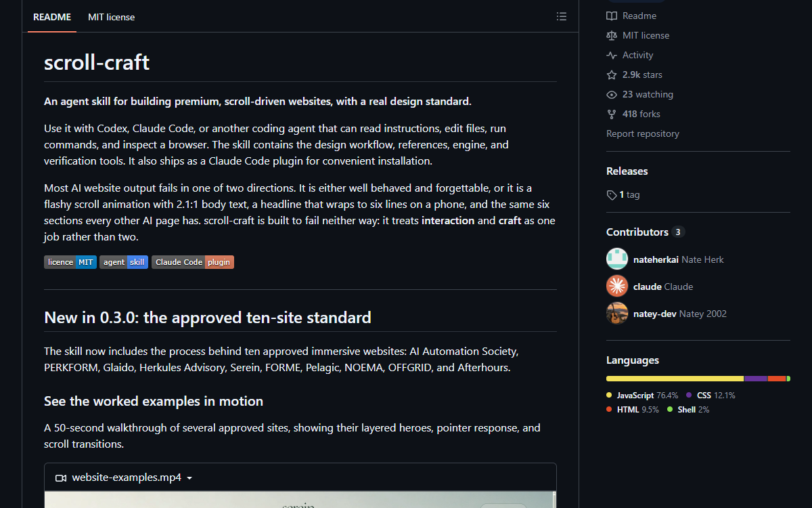Click the CSS purple language bar segment
Screen dimensions: 812x508
click(x=756, y=379)
